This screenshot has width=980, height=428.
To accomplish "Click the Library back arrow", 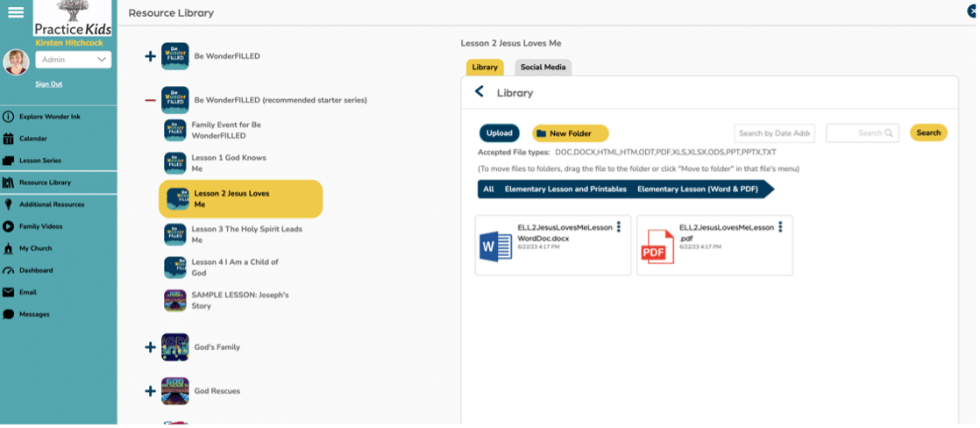I will pos(479,92).
